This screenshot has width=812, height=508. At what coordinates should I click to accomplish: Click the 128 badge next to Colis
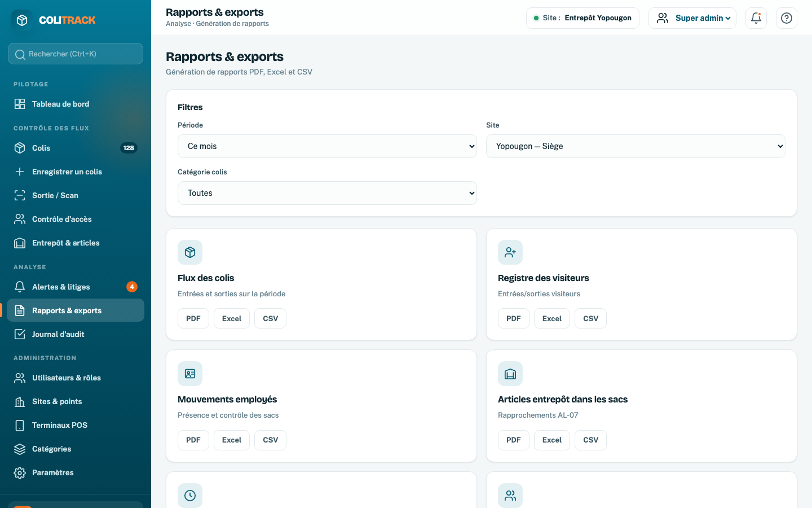(129, 148)
